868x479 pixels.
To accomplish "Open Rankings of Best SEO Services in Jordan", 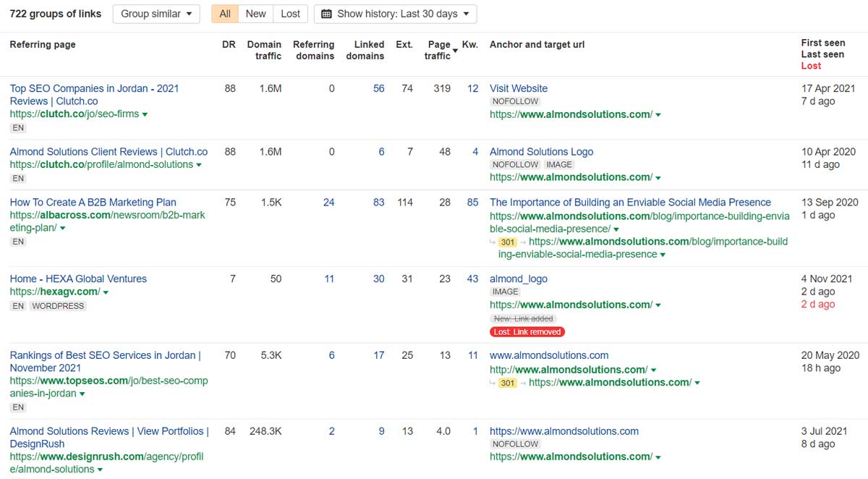I will (106, 362).
